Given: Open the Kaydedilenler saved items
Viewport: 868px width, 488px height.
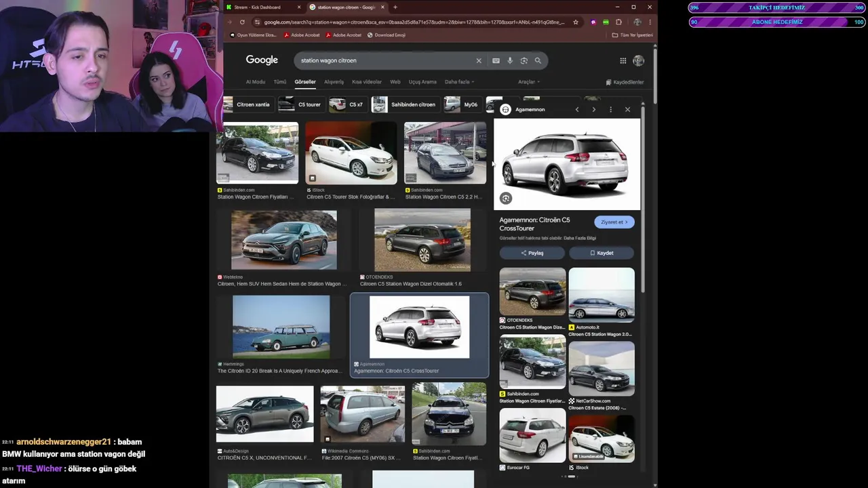Looking at the screenshot, I should point(625,82).
